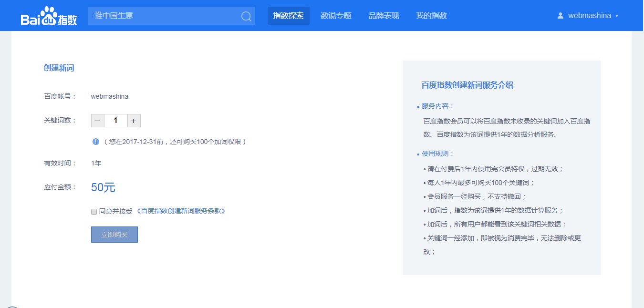Open the 品牌表现 tab

[384, 16]
